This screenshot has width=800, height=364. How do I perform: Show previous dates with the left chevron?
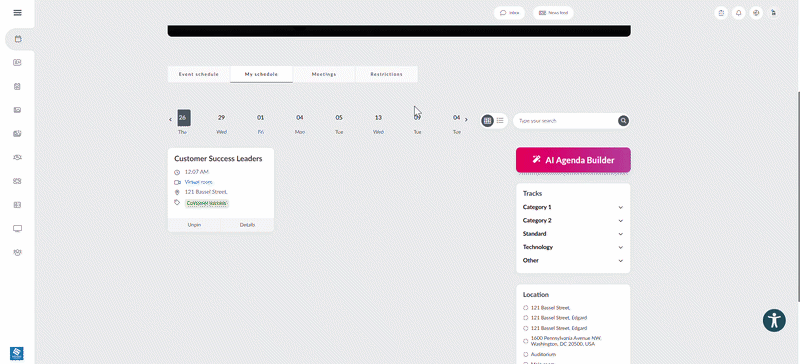[x=170, y=120]
